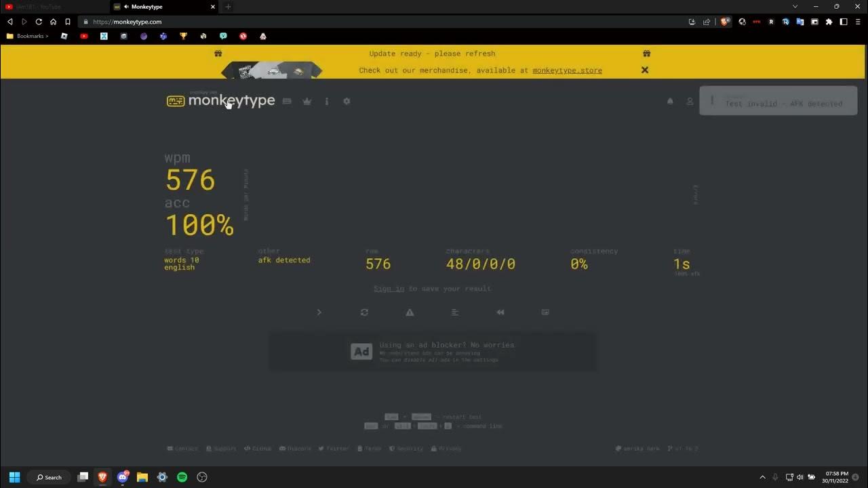
Task: Open the GitHub link in the footer
Action: pos(258,449)
